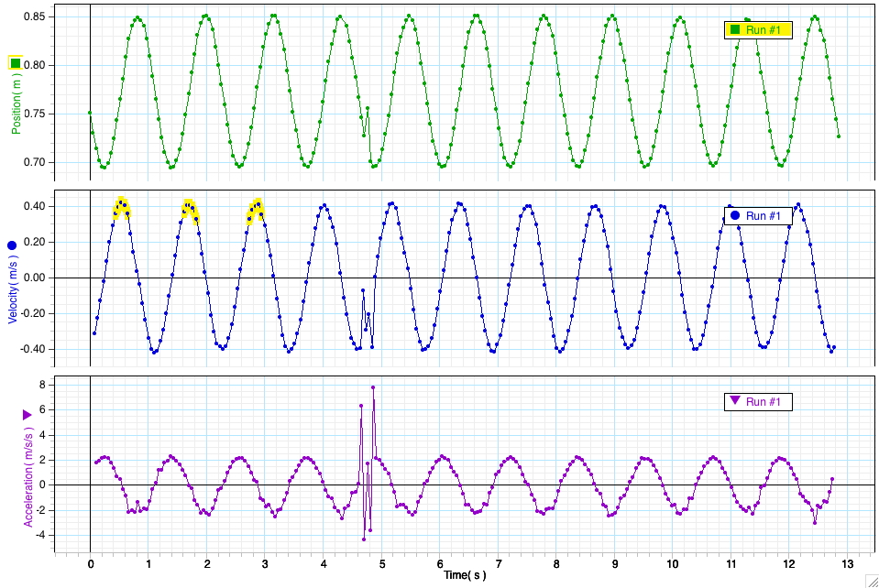Click the green square icon beside the Position axis
Viewport: 879px width, 588px height.
click(x=16, y=62)
